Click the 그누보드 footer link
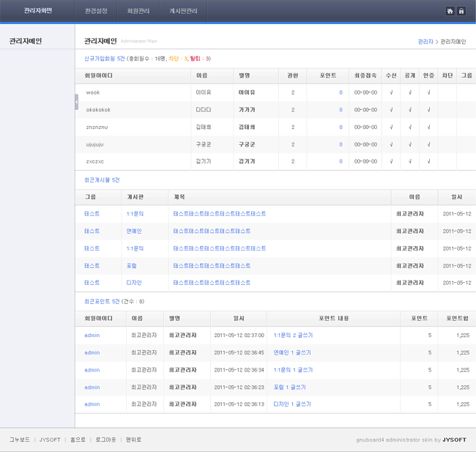The image size is (476, 452). (20, 440)
